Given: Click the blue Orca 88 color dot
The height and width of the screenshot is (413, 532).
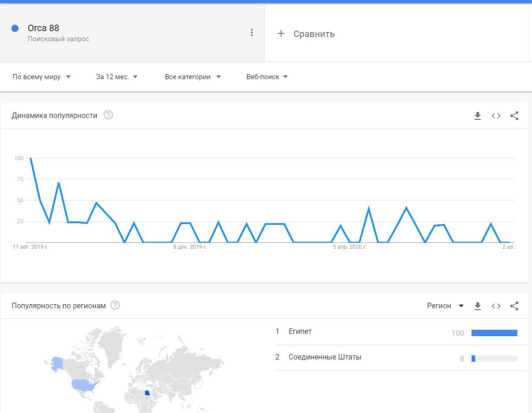Looking at the screenshot, I should tap(15, 28).
